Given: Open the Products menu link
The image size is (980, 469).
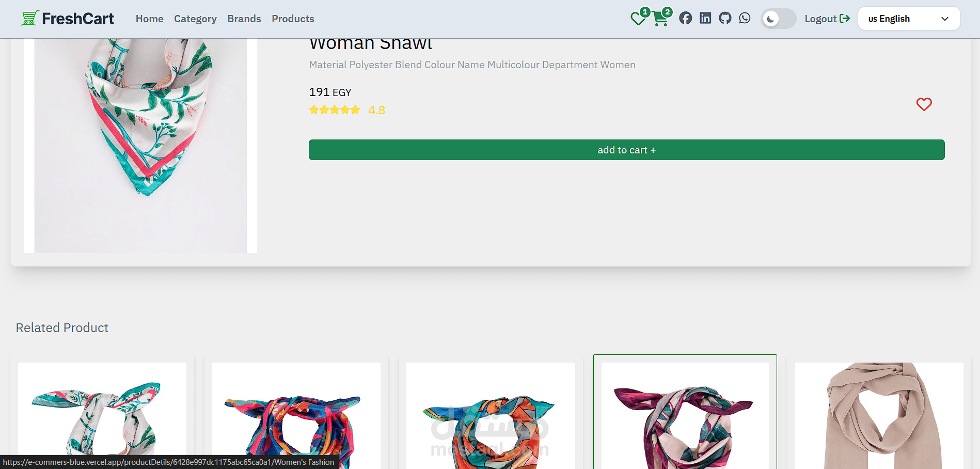Looking at the screenshot, I should click(293, 19).
